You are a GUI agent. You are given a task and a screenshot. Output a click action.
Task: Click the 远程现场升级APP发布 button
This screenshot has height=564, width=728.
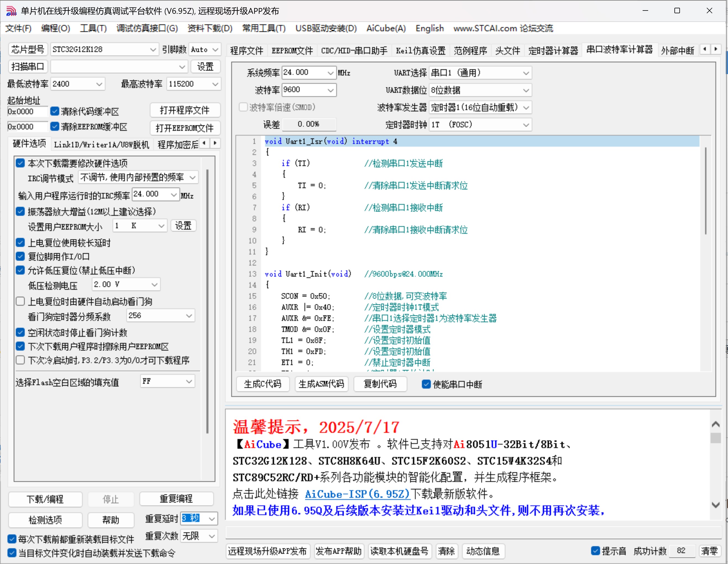click(268, 551)
